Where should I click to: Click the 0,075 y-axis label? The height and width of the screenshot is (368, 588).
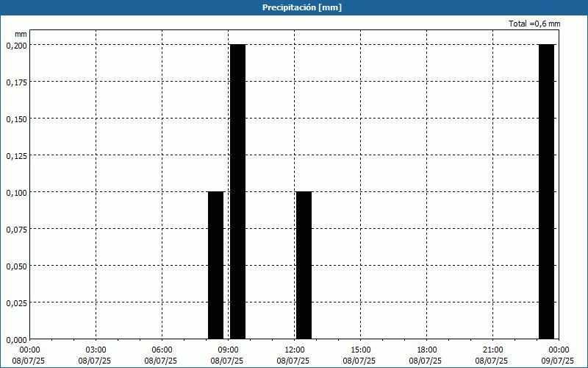pos(16,229)
